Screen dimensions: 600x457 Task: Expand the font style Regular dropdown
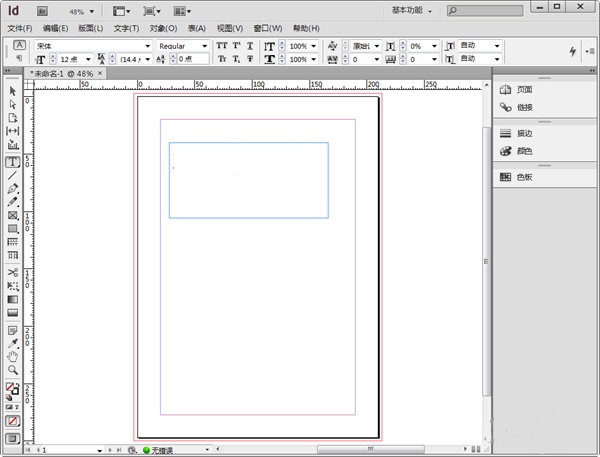click(206, 46)
